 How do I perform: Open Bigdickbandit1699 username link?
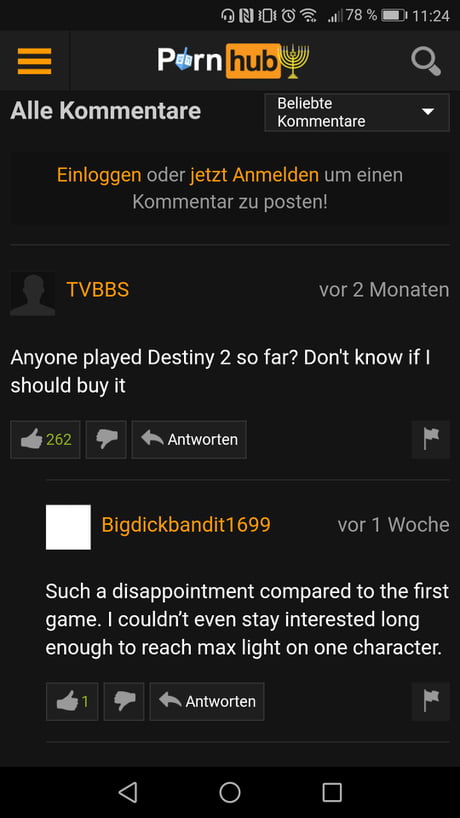[x=186, y=525]
